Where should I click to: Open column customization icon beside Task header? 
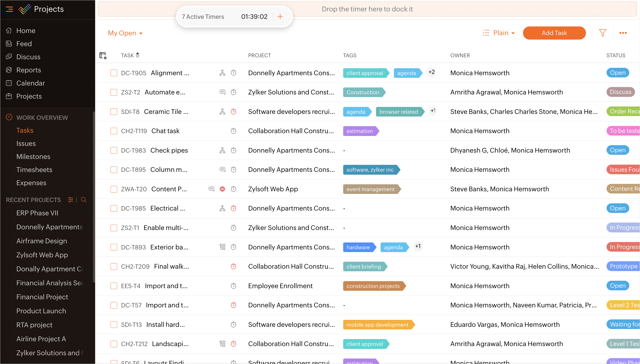coord(103,56)
